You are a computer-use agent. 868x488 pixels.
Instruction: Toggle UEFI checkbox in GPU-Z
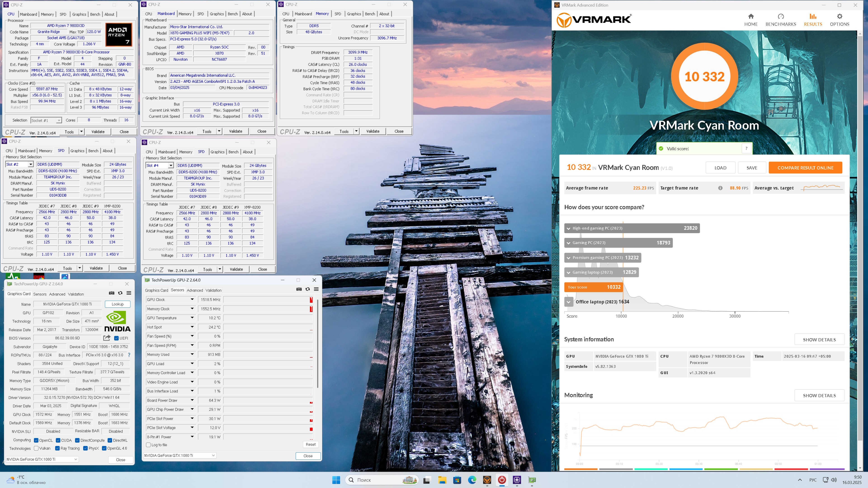(116, 338)
